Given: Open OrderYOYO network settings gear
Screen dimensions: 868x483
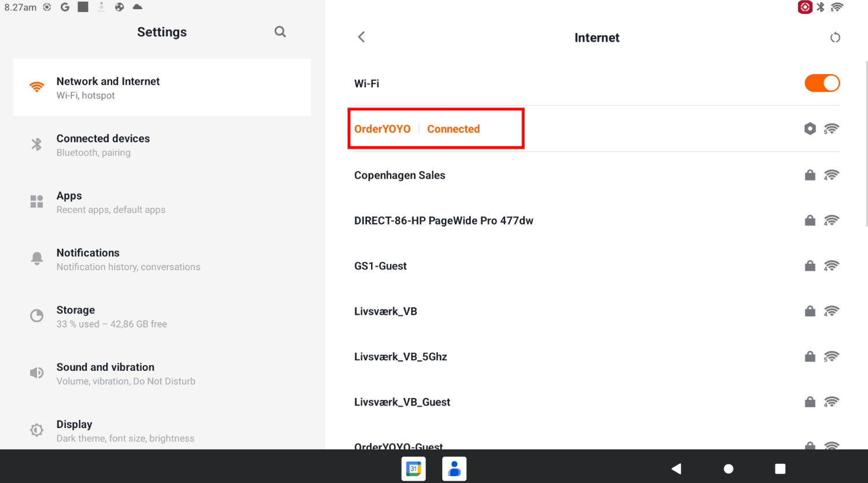Looking at the screenshot, I should click(x=810, y=129).
